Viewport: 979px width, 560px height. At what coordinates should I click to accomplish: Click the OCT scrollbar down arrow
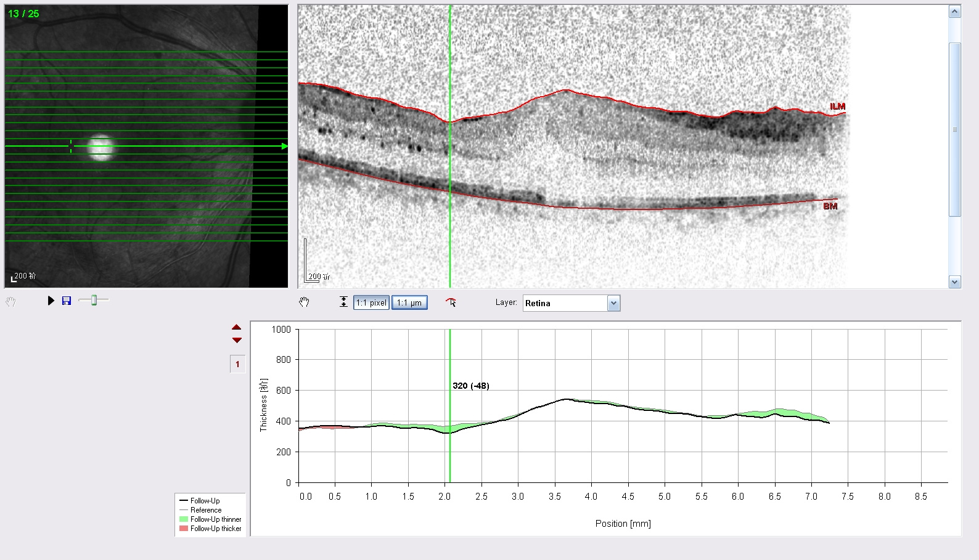coord(955,282)
